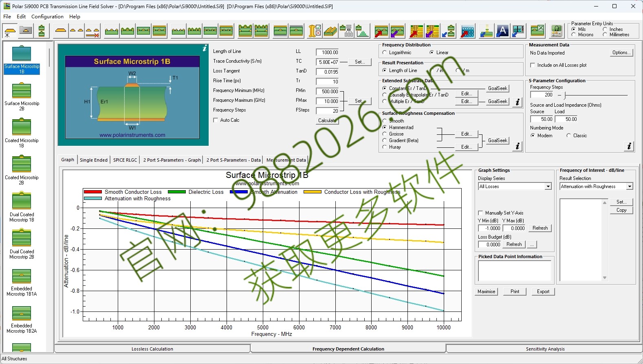Switch to Lossless Calculation tab
The height and width of the screenshot is (364, 643).
[152, 349]
